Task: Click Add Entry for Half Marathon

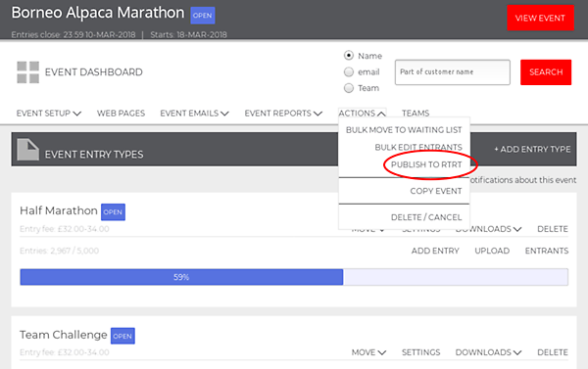Action: pos(435,251)
